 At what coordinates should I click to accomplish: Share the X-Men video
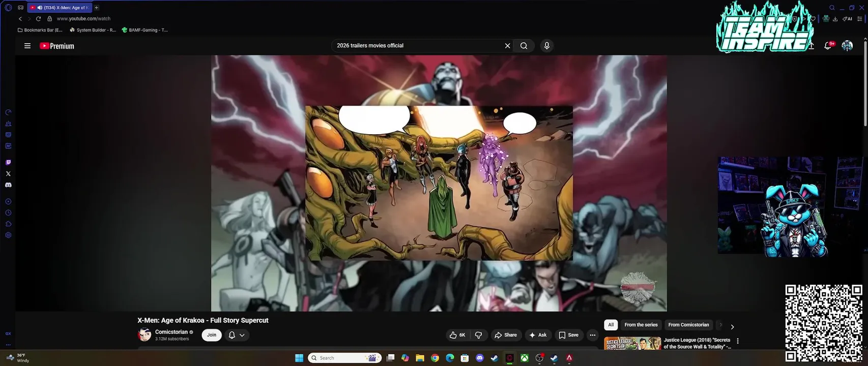pos(505,335)
